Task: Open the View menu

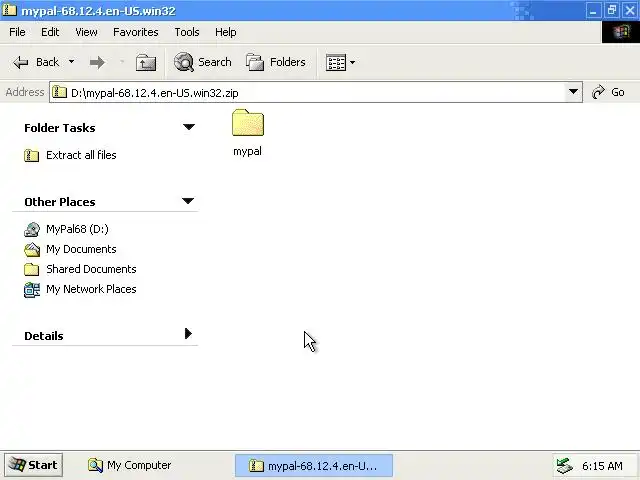Action: pyautogui.click(x=86, y=32)
